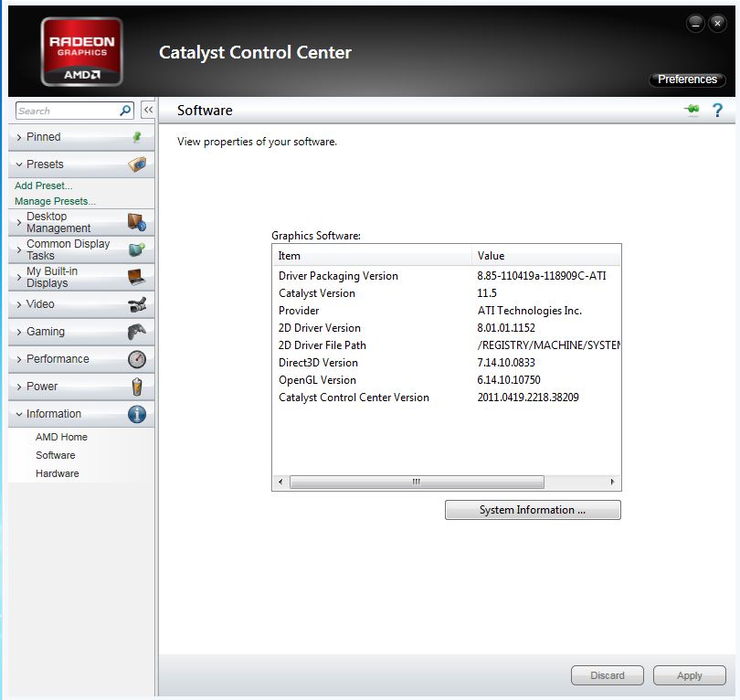Select the 2D Driver Version row
The image size is (740, 700).
(447, 328)
